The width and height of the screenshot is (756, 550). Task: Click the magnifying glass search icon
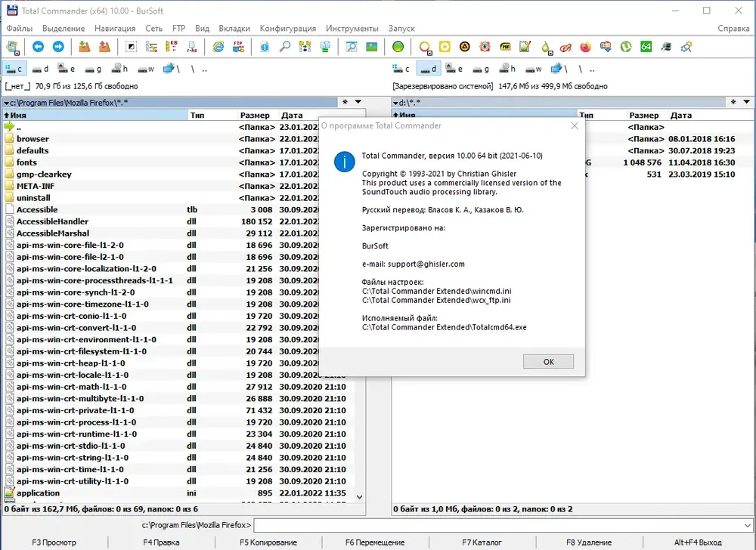[285, 47]
